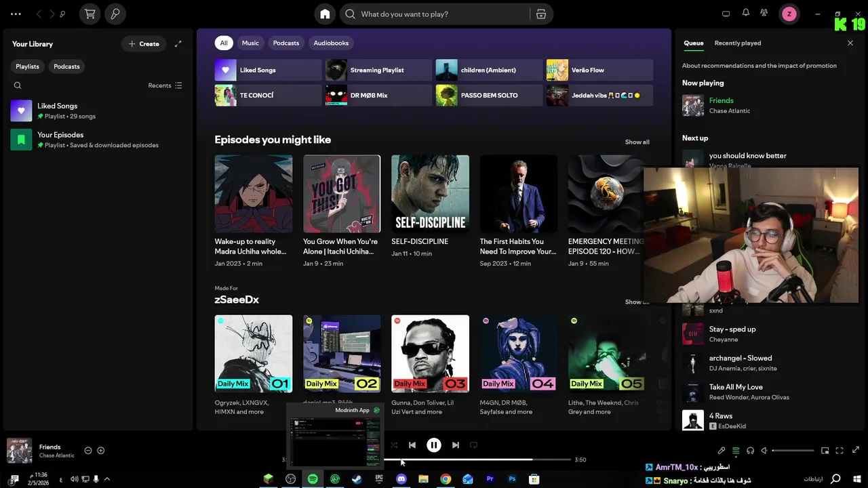Select the Audiobooks filter chip
Screen dimensions: 868x488
coord(331,43)
